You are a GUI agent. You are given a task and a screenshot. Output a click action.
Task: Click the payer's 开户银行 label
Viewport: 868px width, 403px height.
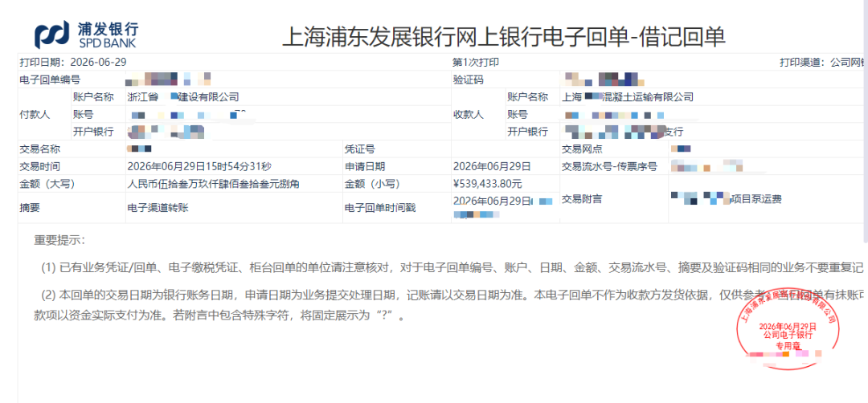[93, 132]
